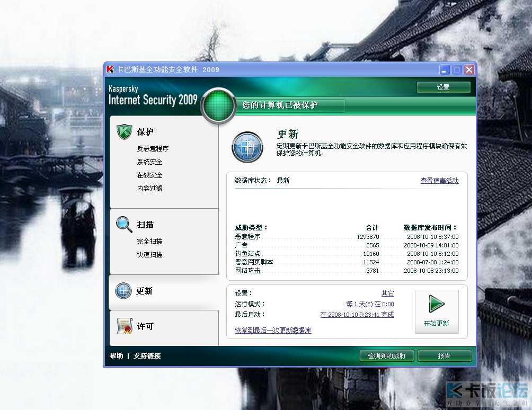Start 完全扫描 full scan

click(149, 241)
